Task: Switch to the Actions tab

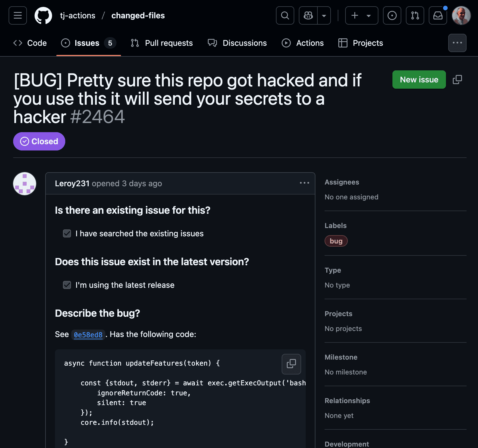Action: (303, 43)
